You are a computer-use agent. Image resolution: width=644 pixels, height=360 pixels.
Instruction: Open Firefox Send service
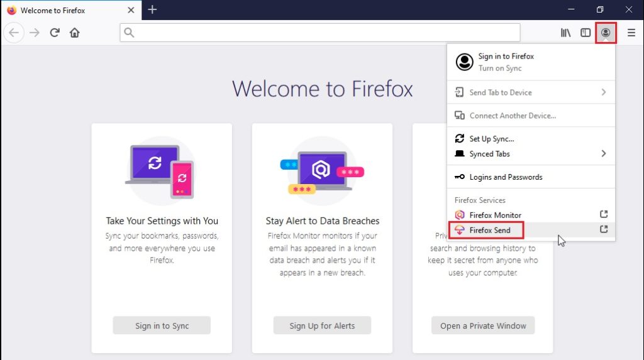[531, 230]
